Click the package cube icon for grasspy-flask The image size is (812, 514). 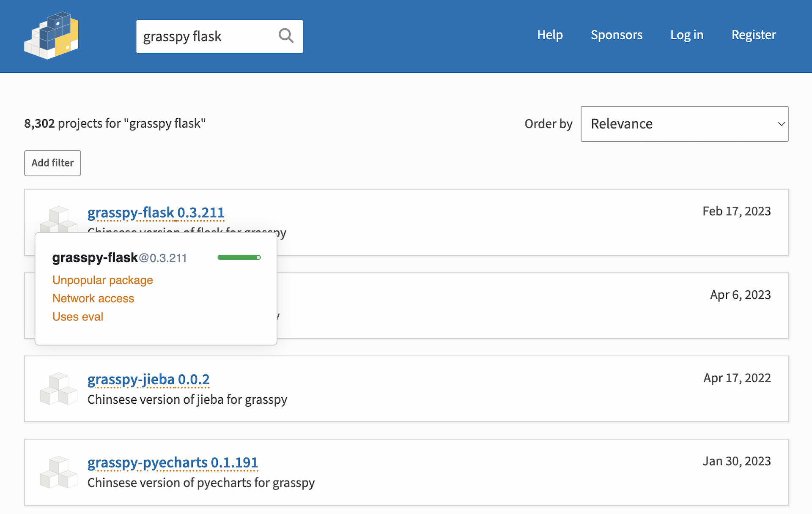(x=58, y=219)
